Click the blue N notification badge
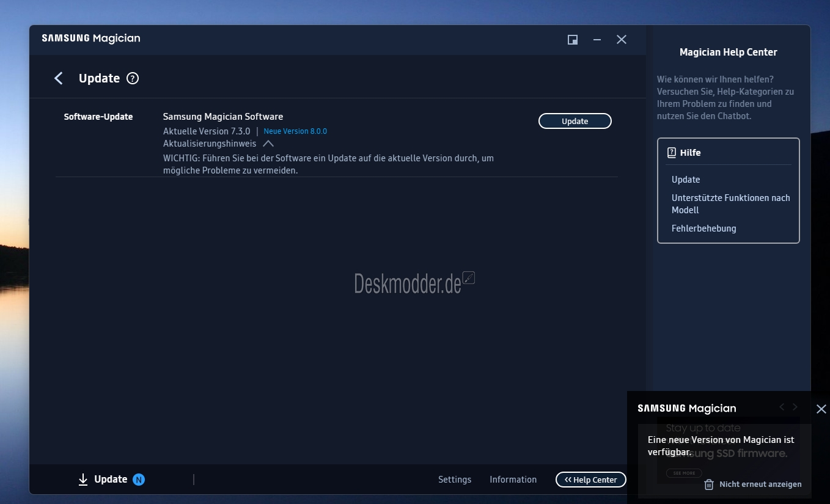This screenshot has width=830, height=504. click(x=139, y=480)
